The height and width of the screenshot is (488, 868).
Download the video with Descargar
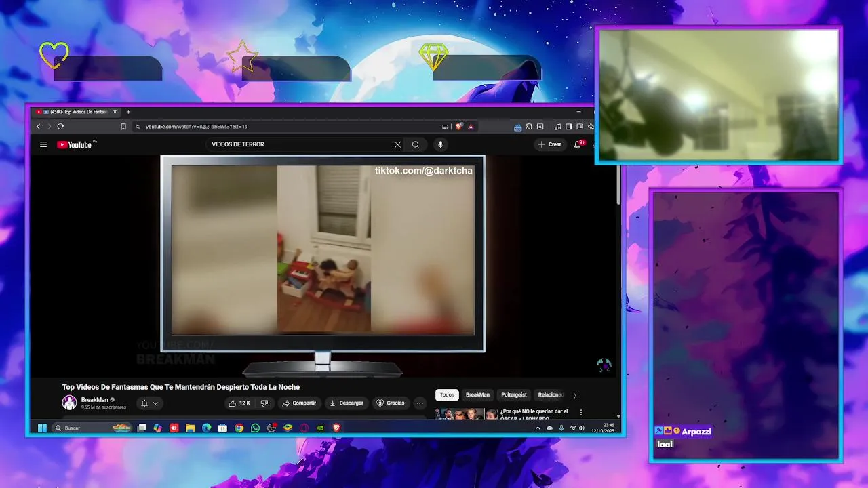(x=347, y=403)
